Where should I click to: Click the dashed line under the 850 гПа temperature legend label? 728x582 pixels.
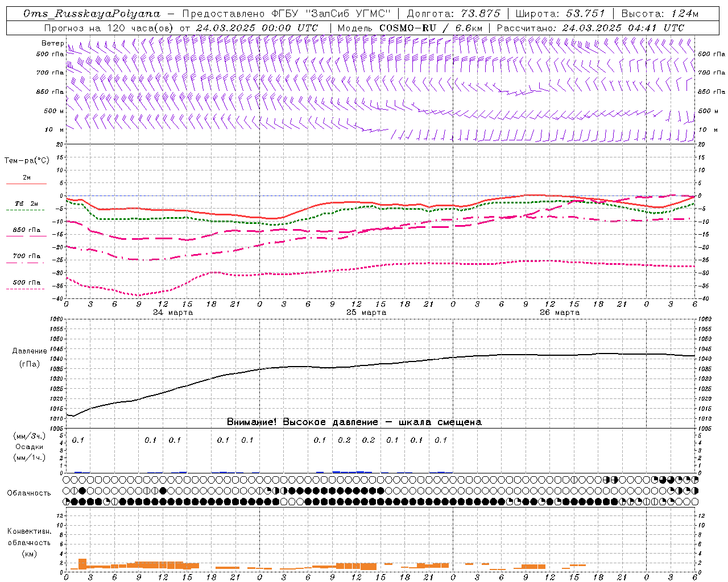coord(26,236)
